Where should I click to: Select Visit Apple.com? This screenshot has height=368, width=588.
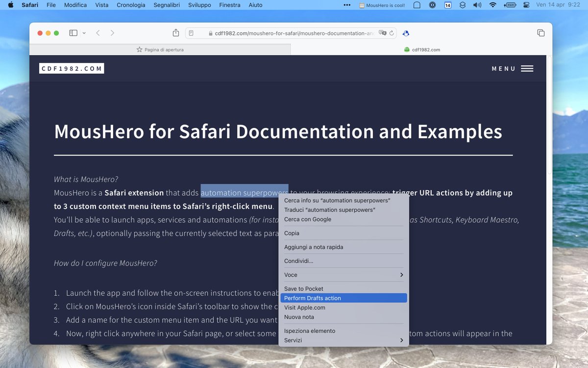(x=343, y=308)
